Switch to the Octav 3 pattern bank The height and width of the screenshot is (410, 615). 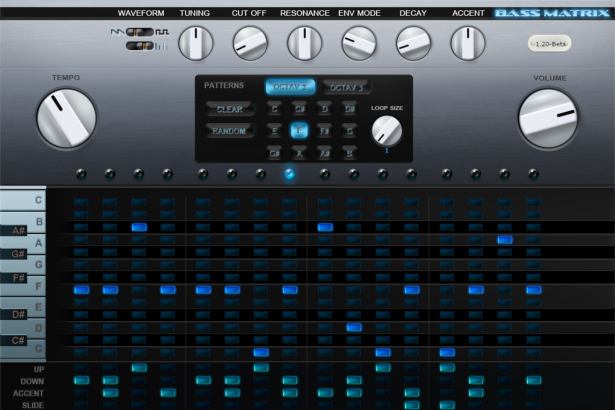click(x=345, y=88)
